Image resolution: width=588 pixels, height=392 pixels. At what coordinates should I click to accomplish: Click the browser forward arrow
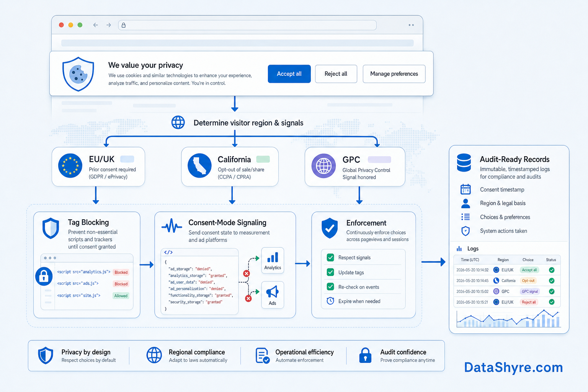coord(109,25)
